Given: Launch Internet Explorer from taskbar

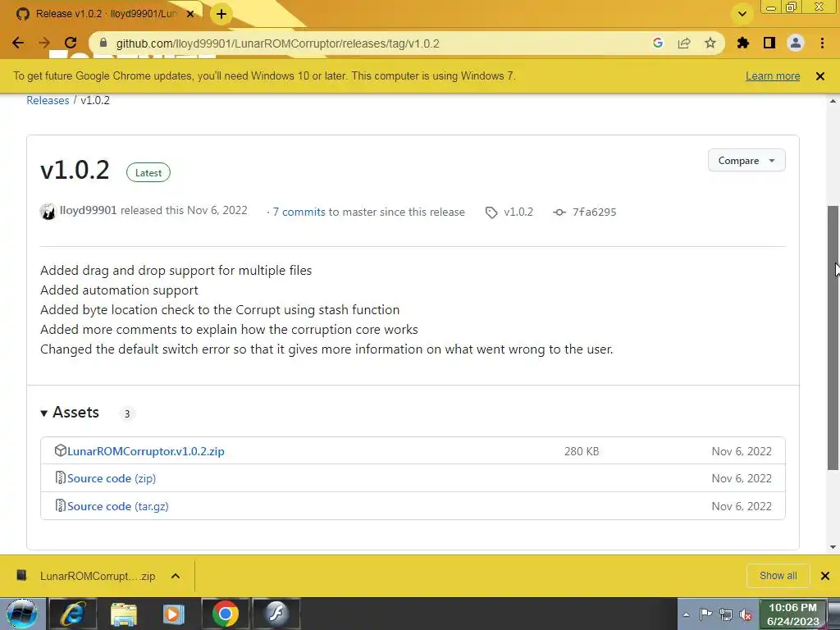Looking at the screenshot, I should 73,614.
